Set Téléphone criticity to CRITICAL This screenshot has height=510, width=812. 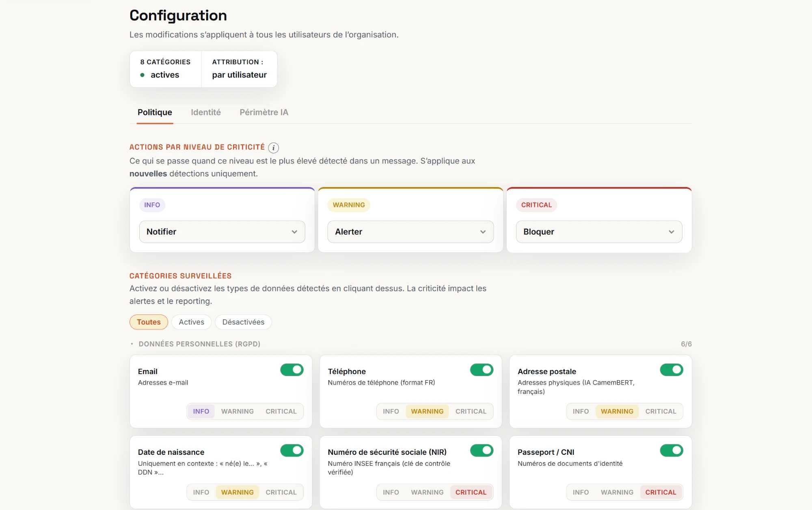pos(471,411)
